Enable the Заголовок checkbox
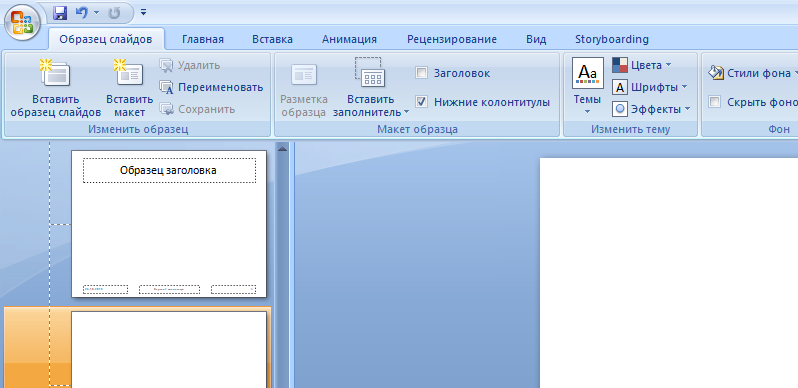This screenshot has width=798, height=388. (x=421, y=73)
